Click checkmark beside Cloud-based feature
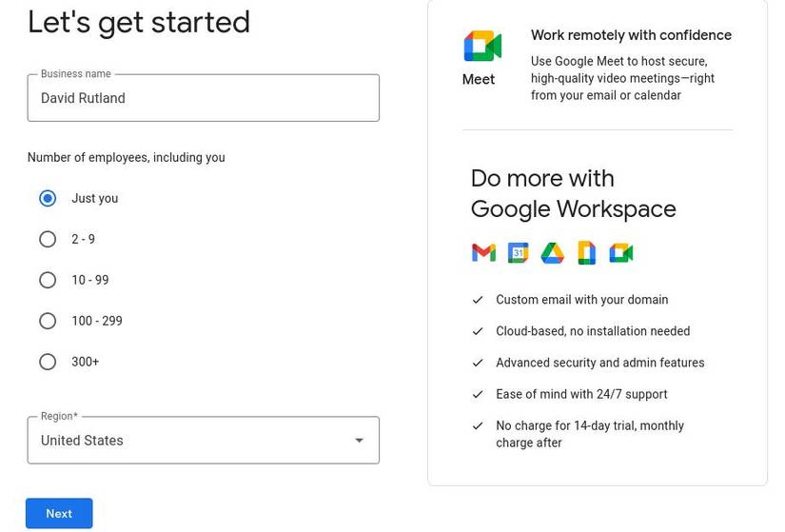The height and width of the screenshot is (532, 785). coord(478,331)
